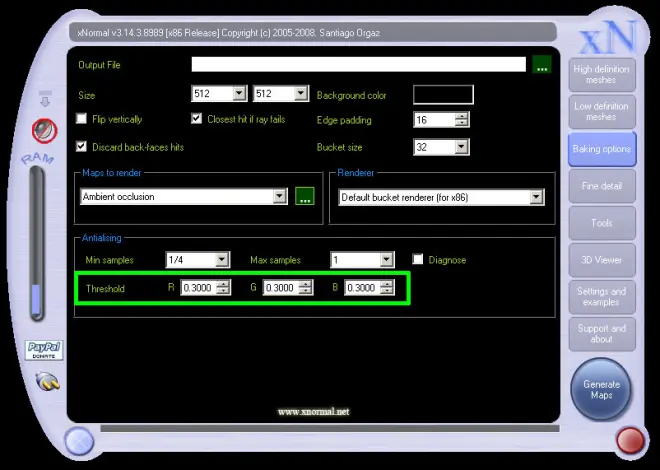Click the Threshold R value field
The height and width of the screenshot is (470, 660).
point(199,288)
